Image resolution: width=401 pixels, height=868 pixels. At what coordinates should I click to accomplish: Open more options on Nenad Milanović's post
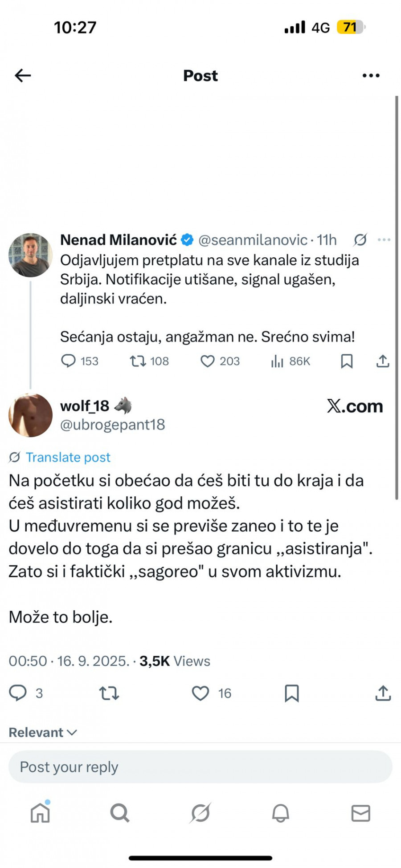(384, 240)
